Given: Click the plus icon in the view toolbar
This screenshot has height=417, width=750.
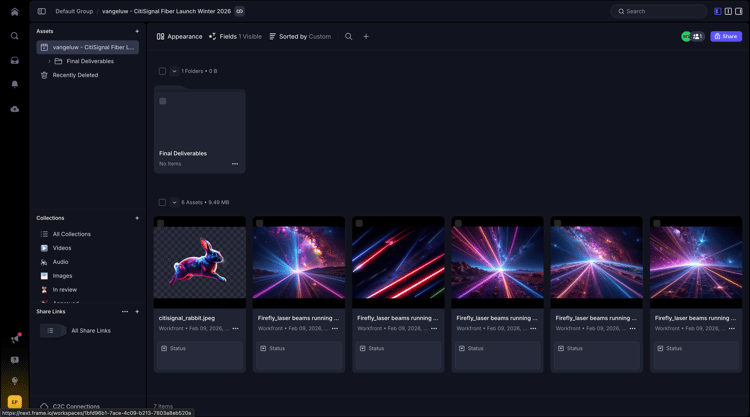Looking at the screenshot, I should tap(366, 36).
